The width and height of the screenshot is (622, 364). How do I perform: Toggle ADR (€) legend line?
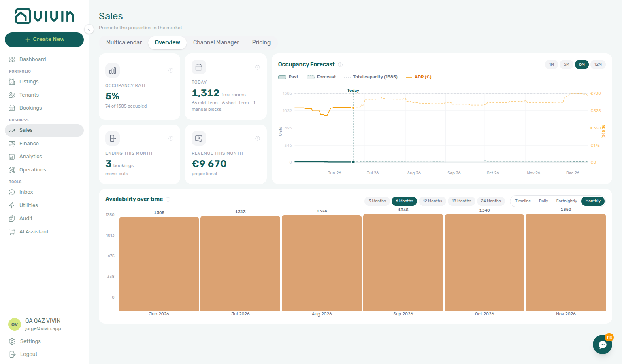click(x=419, y=77)
